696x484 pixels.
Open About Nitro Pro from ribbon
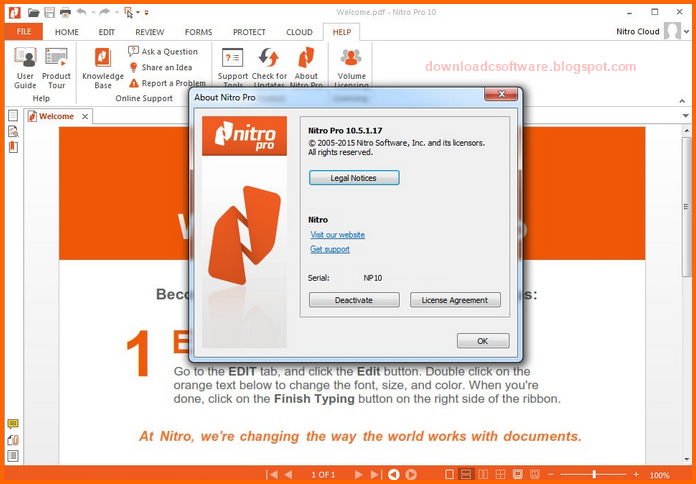306,67
